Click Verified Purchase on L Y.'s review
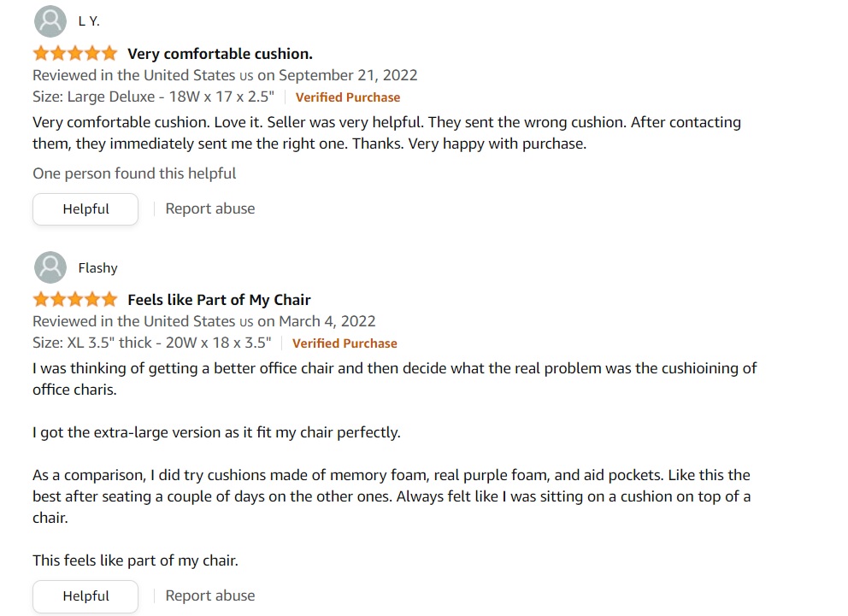 [348, 97]
